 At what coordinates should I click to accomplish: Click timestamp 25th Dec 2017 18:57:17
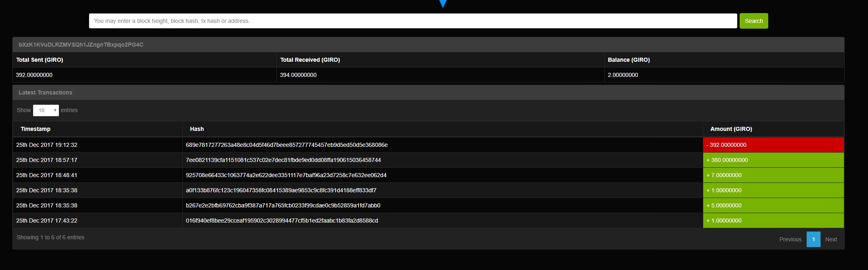point(47,160)
